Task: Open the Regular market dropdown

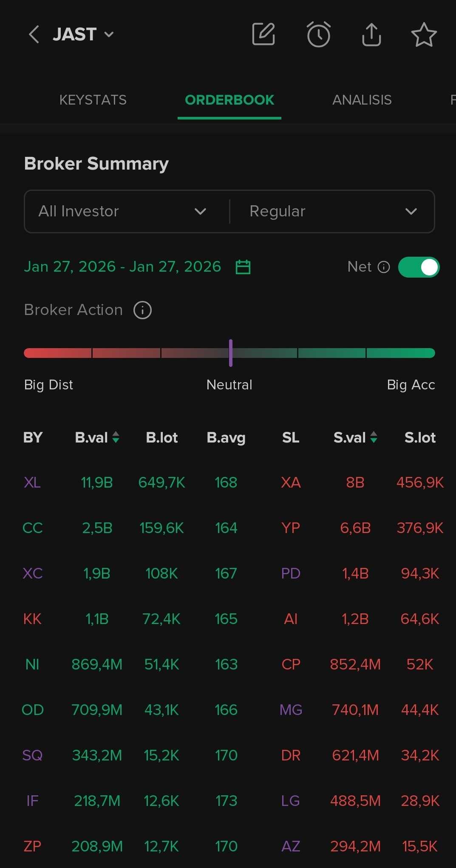Action: pos(332,211)
